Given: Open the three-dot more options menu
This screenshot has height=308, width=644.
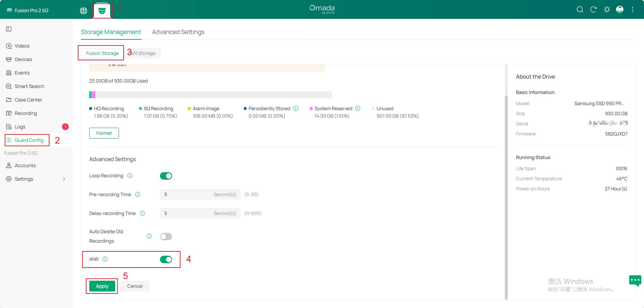Looking at the screenshot, I should click(633, 9).
